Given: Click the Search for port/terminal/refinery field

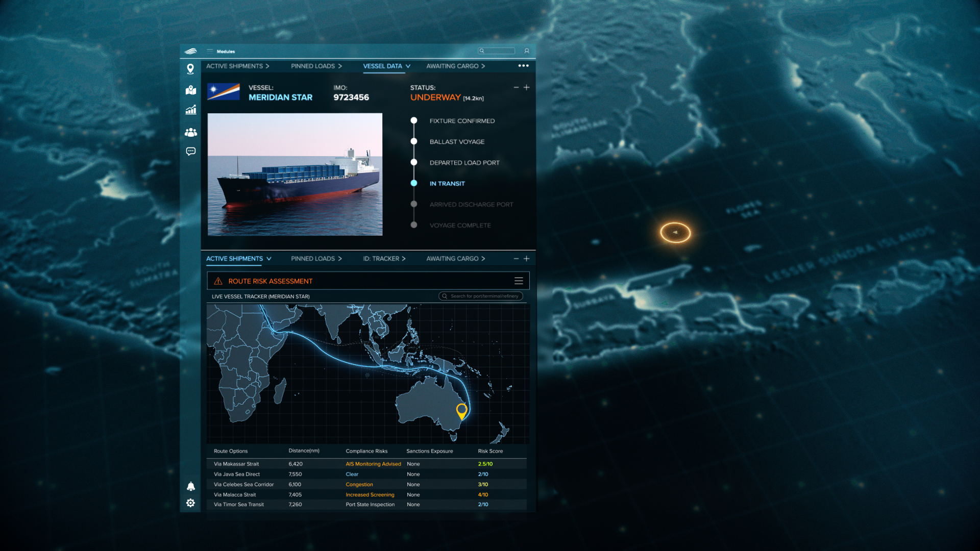Looking at the screenshot, I should [x=480, y=296].
